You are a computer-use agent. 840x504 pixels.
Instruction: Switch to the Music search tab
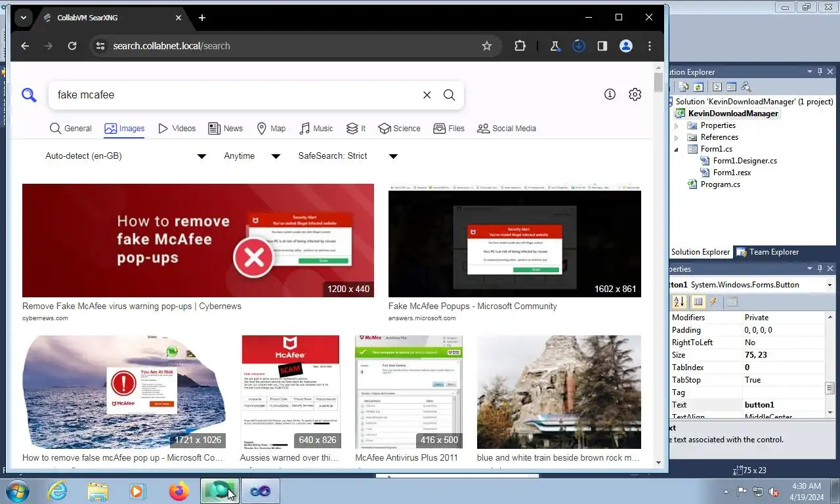click(316, 129)
